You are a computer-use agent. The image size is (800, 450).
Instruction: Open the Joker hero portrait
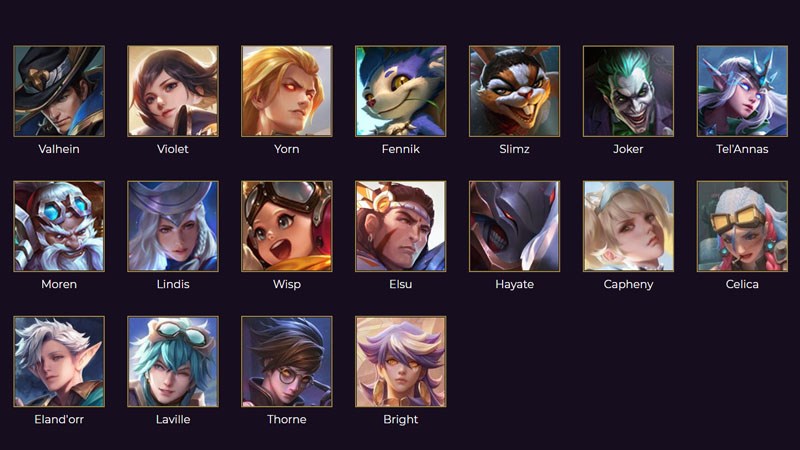[x=628, y=91]
